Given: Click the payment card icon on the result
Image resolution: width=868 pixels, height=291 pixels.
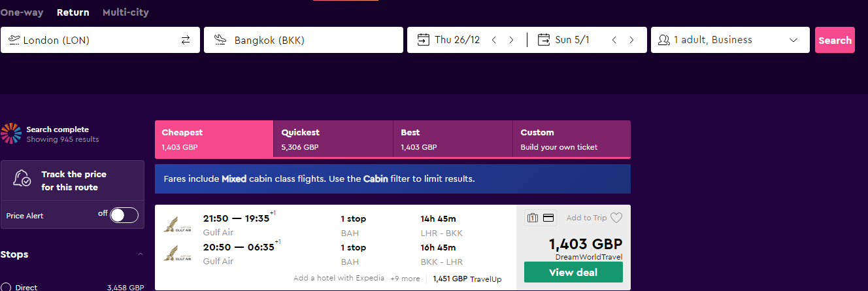Looking at the screenshot, I should pyautogui.click(x=548, y=218).
